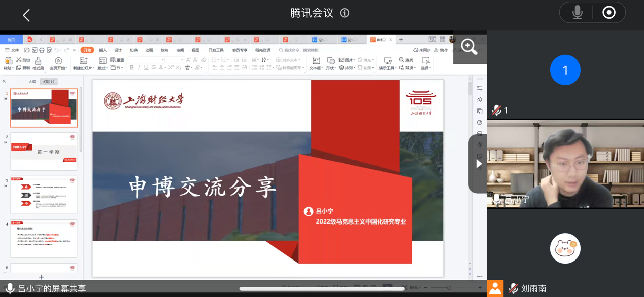Tap the back arrow to leave meeting view
Screen dimensions: 644x297
click(26, 15)
